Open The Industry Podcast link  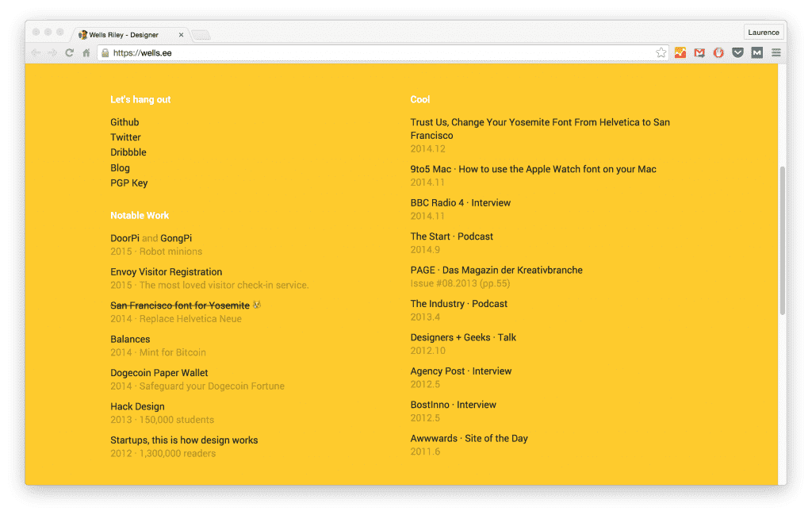coord(459,304)
